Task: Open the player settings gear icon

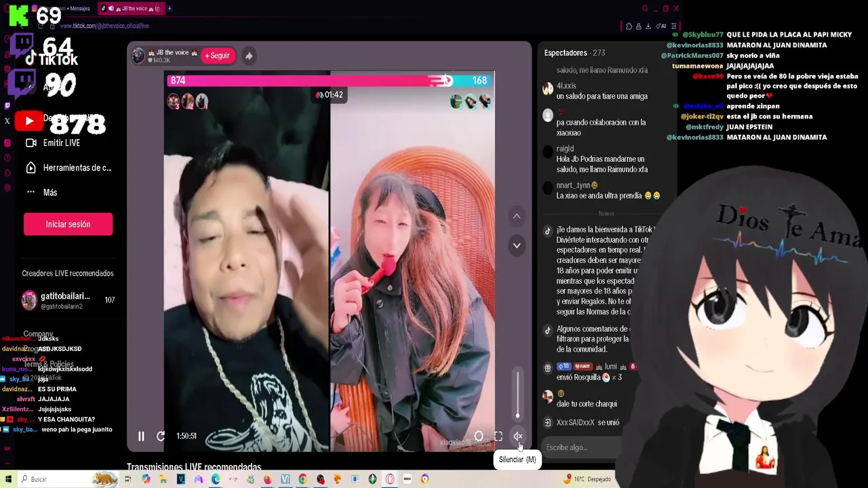Action: point(479,436)
